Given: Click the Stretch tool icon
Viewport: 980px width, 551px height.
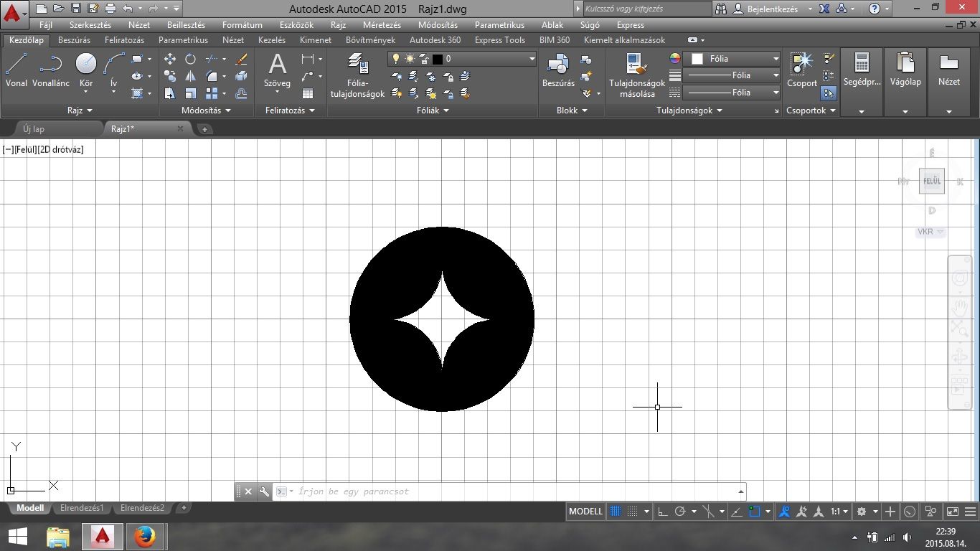Looking at the screenshot, I should [170, 93].
